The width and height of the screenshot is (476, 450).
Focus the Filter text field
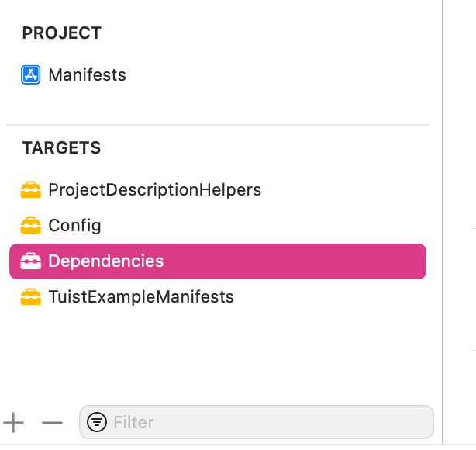[x=264, y=422]
